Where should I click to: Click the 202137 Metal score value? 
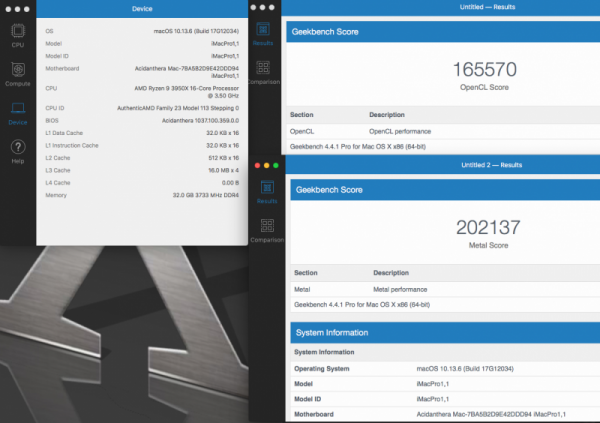pyautogui.click(x=488, y=227)
